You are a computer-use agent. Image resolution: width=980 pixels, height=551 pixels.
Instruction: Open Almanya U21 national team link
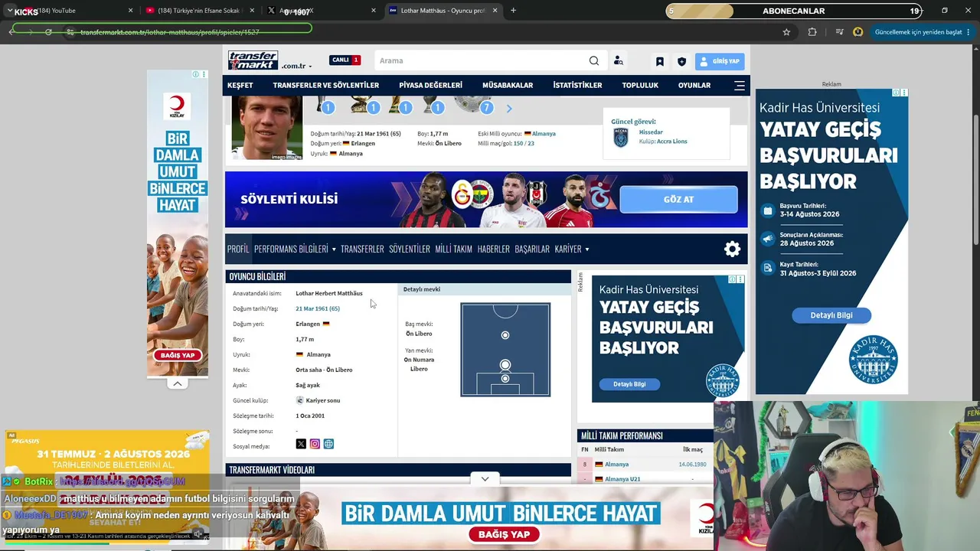point(622,479)
